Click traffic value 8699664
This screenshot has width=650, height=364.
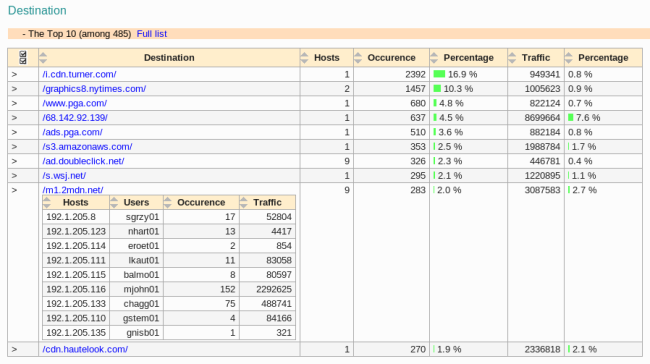click(x=542, y=118)
